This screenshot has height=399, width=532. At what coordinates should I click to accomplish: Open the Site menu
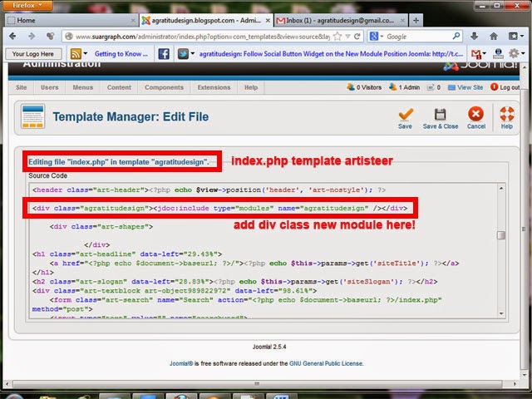click(x=21, y=87)
